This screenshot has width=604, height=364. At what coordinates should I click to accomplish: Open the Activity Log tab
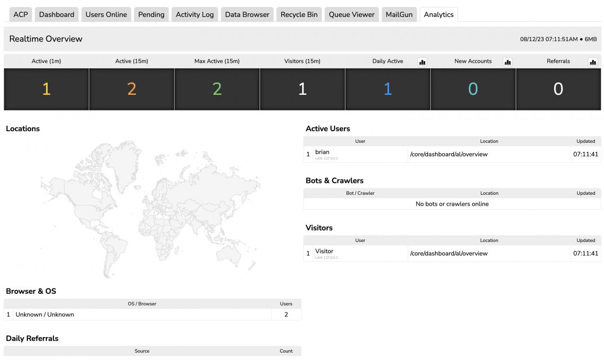pos(195,15)
